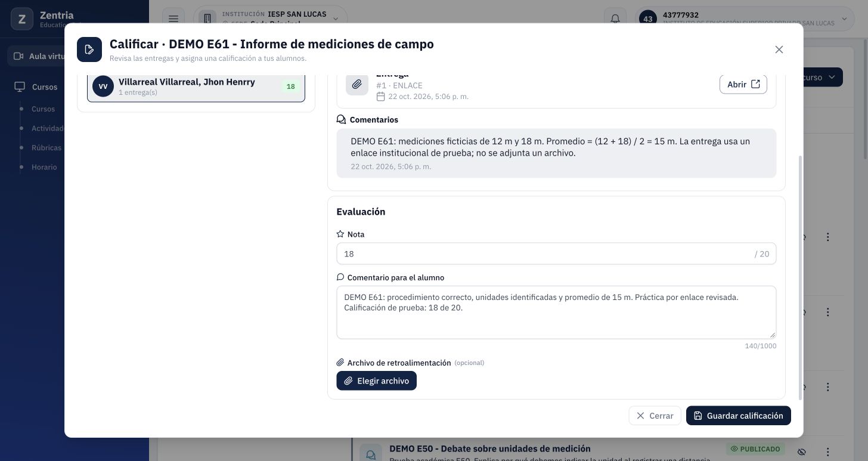Viewport: 868px width, 461px height.
Task: Click the PUBLICADO status badge of DEMO E50
Action: [755, 448]
